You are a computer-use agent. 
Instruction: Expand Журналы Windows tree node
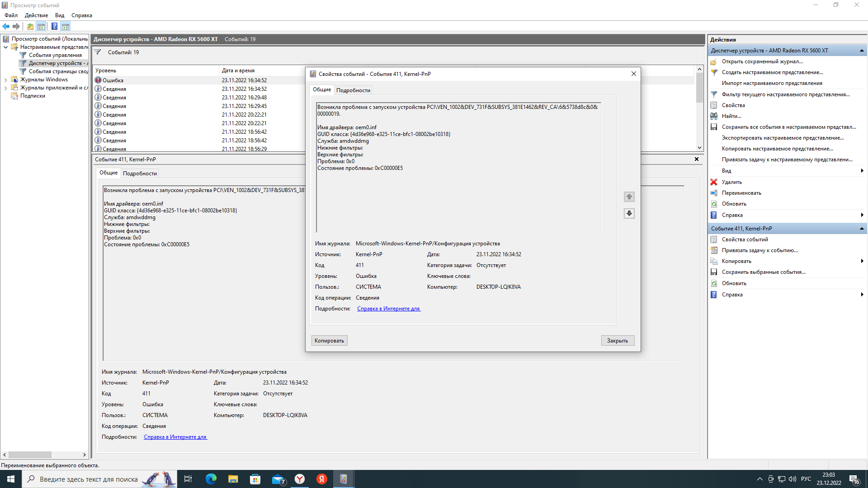5,80
